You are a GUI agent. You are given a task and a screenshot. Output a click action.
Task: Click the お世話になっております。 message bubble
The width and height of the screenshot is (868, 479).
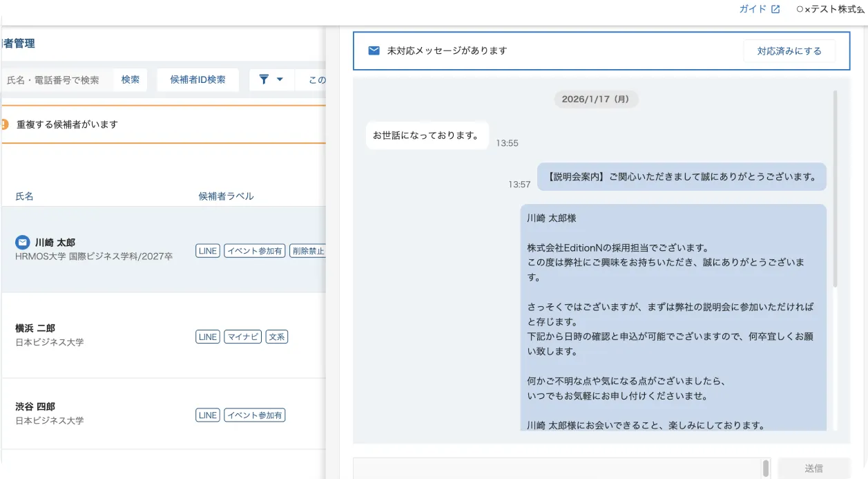[427, 135]
